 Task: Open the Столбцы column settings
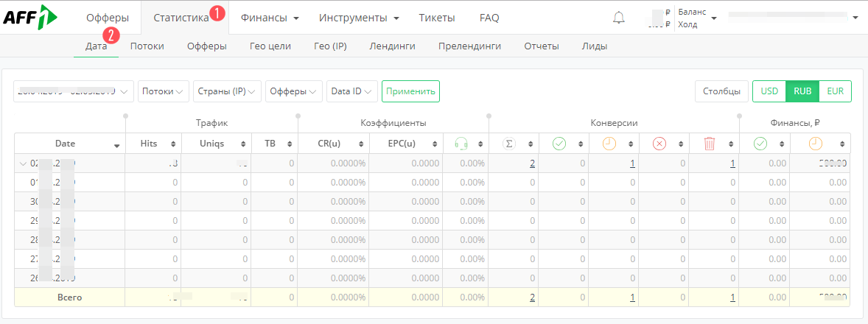coord(721,91)
